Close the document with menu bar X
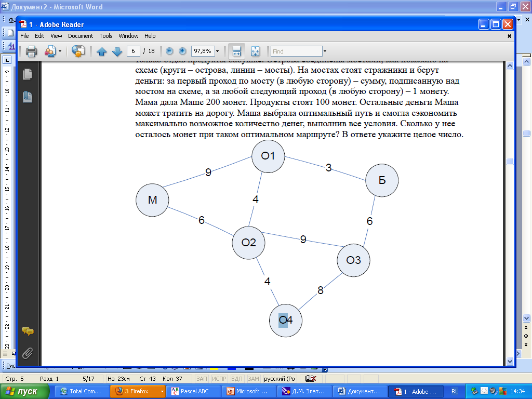 [x=509, y=36]
